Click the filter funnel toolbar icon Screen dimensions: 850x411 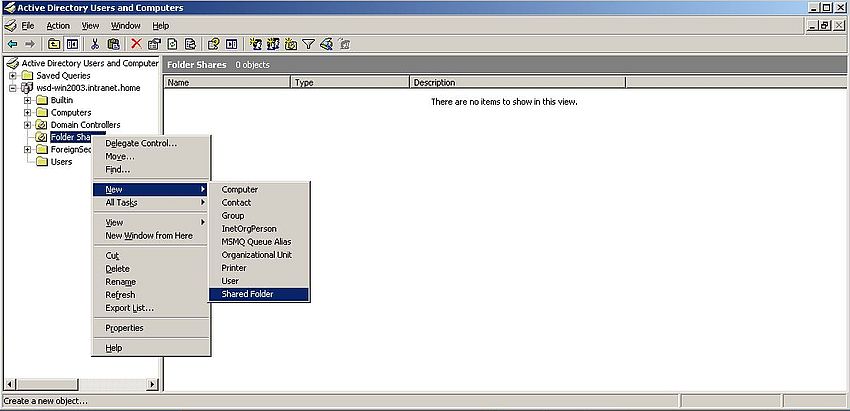coord(309,44)
